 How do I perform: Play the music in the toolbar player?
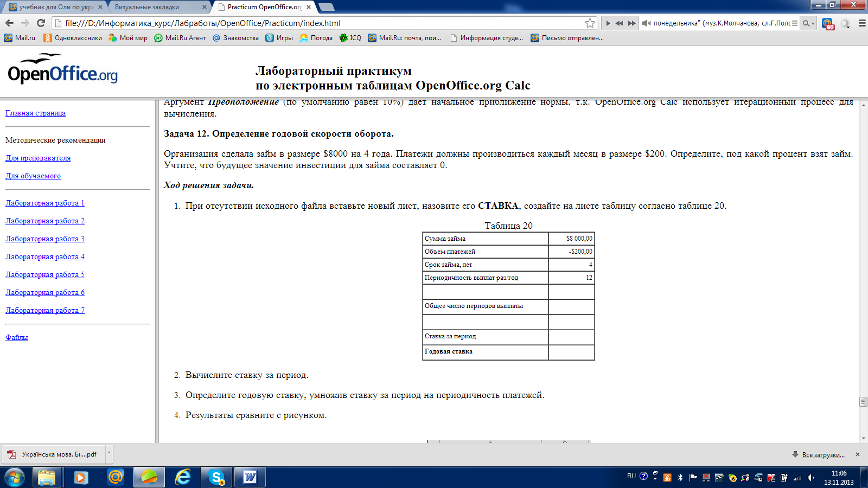pyautogui.click(x=608, y=23)
